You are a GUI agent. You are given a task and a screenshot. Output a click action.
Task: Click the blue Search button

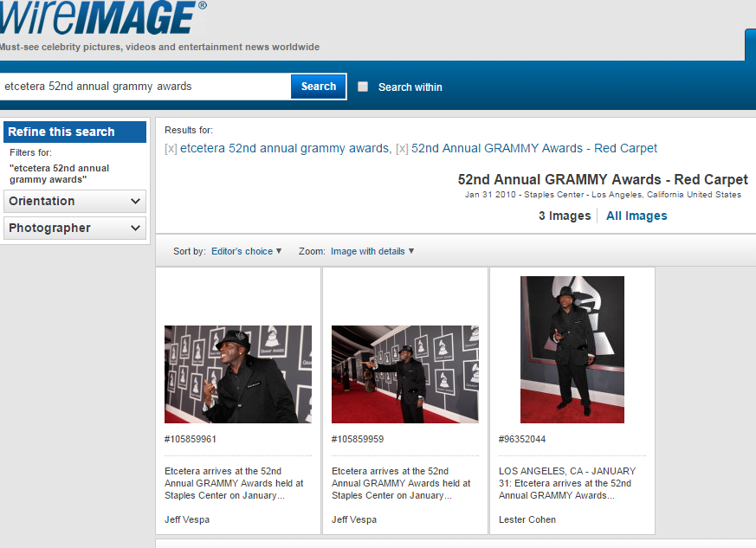click(x=318, y=87)
